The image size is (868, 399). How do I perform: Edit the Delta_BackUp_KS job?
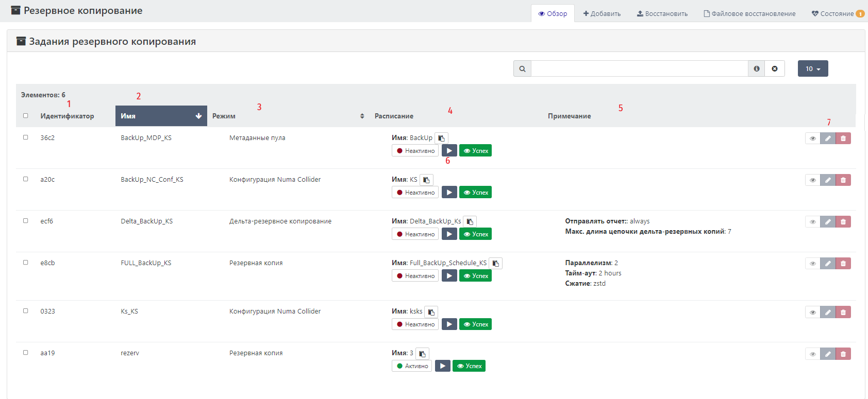828,222
